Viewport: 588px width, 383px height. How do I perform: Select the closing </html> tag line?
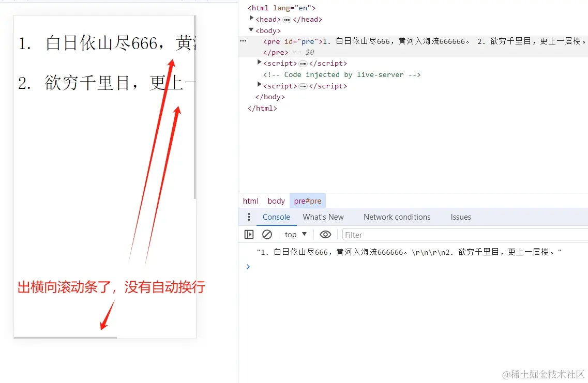point(262,109)
